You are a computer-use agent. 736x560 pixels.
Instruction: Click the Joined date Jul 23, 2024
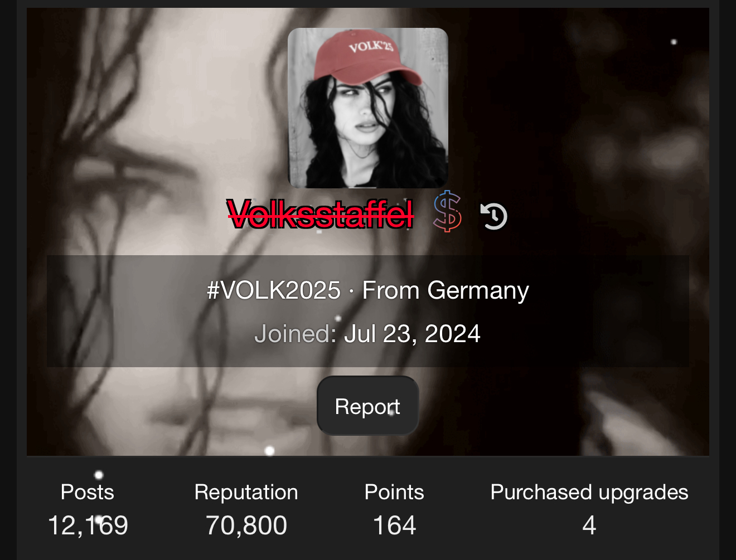click(412, 334)
